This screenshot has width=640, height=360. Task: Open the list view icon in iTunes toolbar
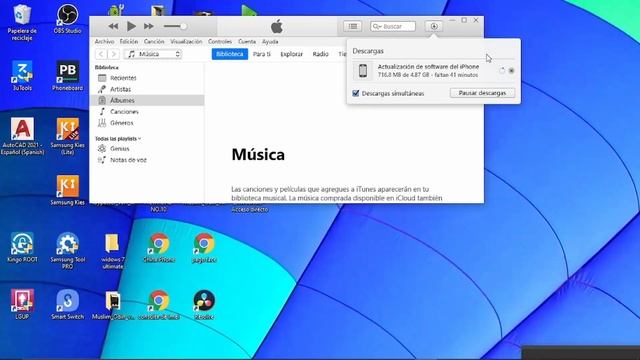[x=353, y=26]
